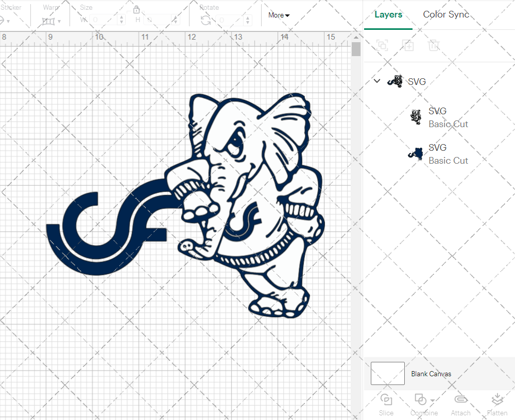Click the Rotate icon in toolbar
The height and width of the screenshot is (420, 515).
click(205, 20)
